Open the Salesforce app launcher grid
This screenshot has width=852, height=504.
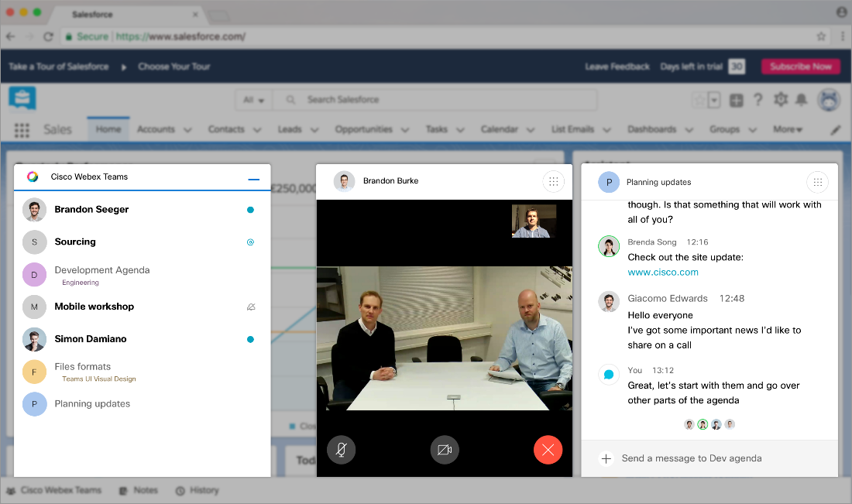(22, 130)
